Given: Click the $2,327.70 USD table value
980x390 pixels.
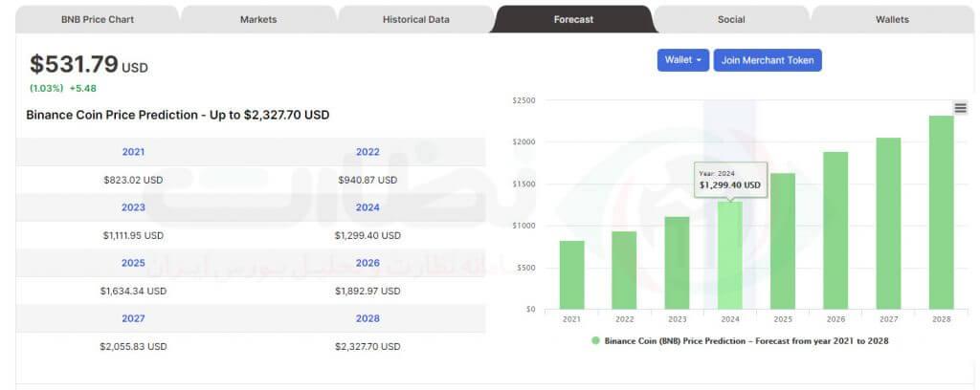Looking at the screenshot, I should tap(367, 346).
